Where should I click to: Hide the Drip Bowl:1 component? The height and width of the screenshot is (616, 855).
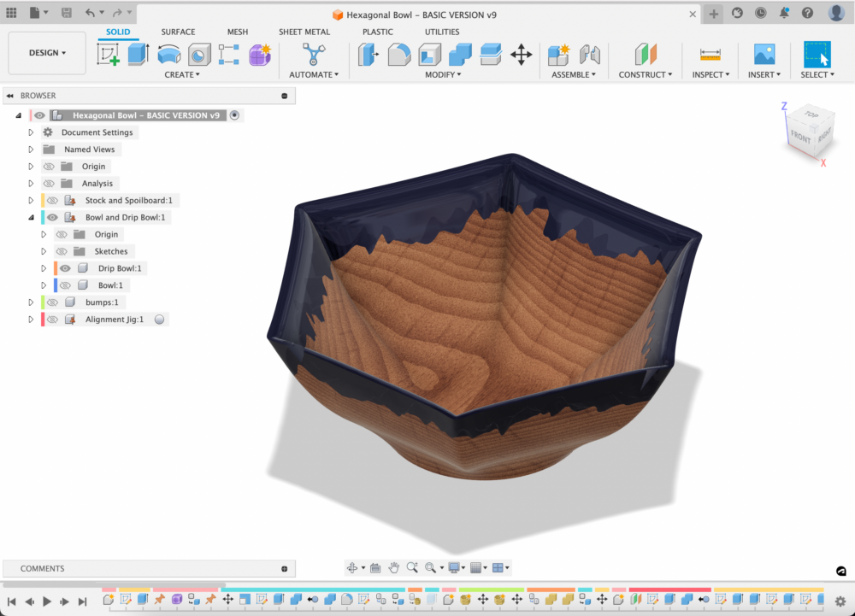(65, 268)
